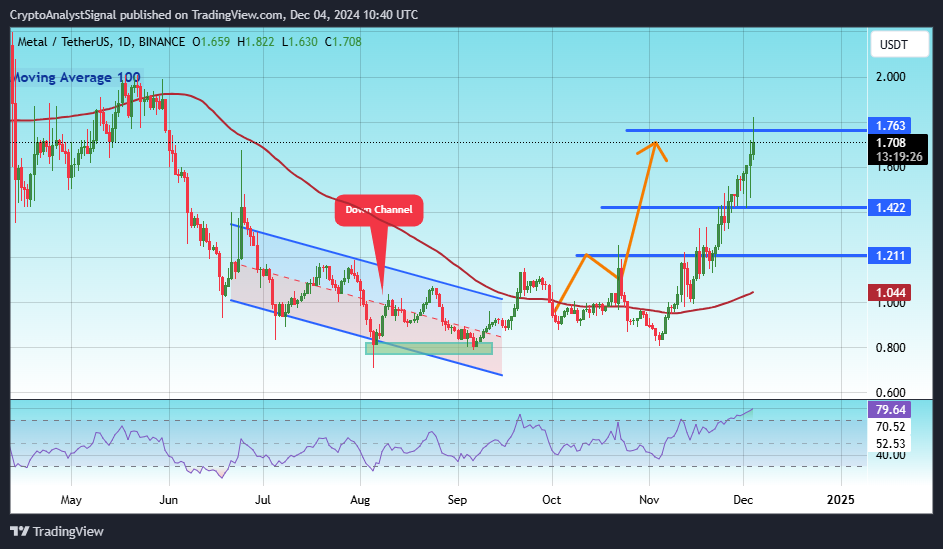Viewport: 943px width, 549px height.
Task: Click the Jun label on time axis
Action: [x=168, y=500]
